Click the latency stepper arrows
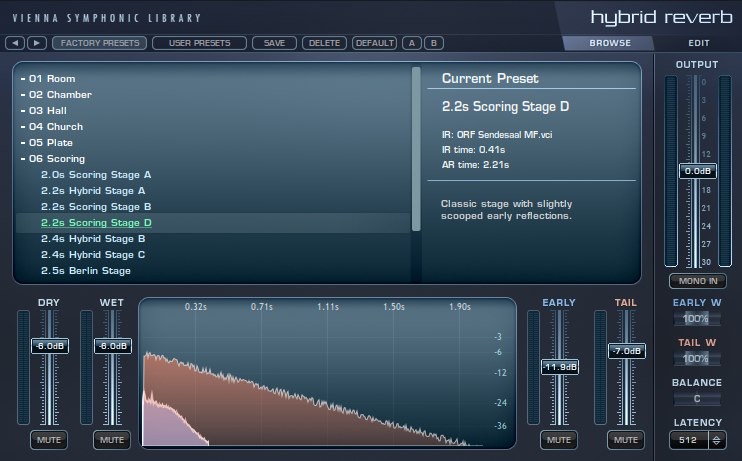Image resolution: width=742 pixels, height=461 pixels. coord(716,440)
